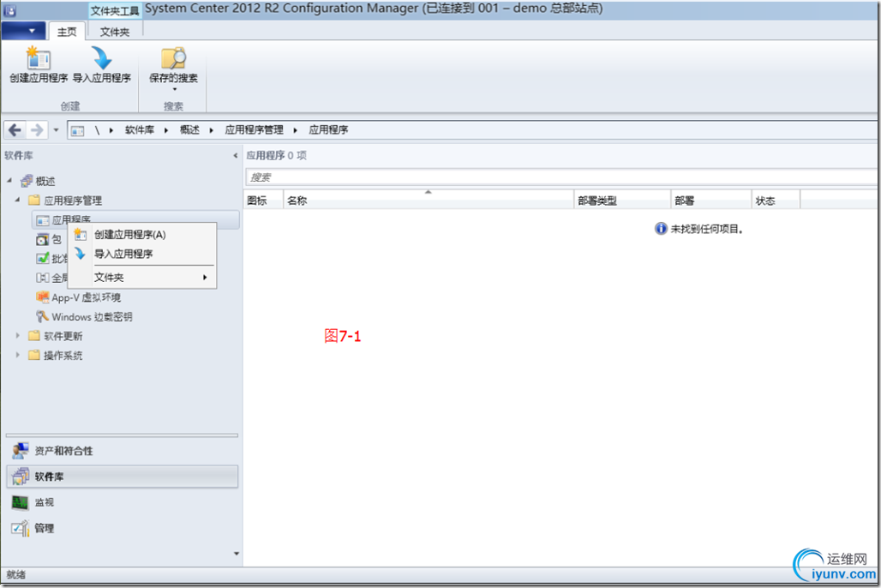The width and height of the screenshot is (881, 588).
Task: Click the search box in 应用程序 list
Action: coord(560,177)
